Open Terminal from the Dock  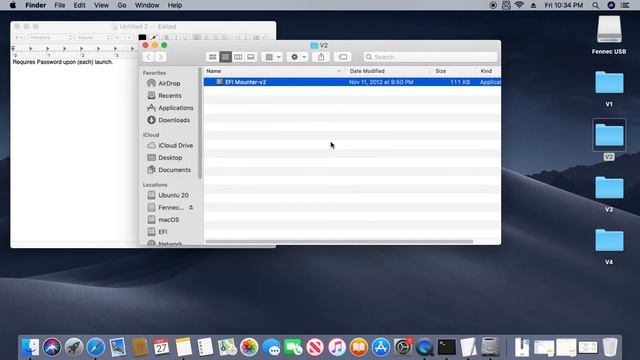tap(447, 347)
